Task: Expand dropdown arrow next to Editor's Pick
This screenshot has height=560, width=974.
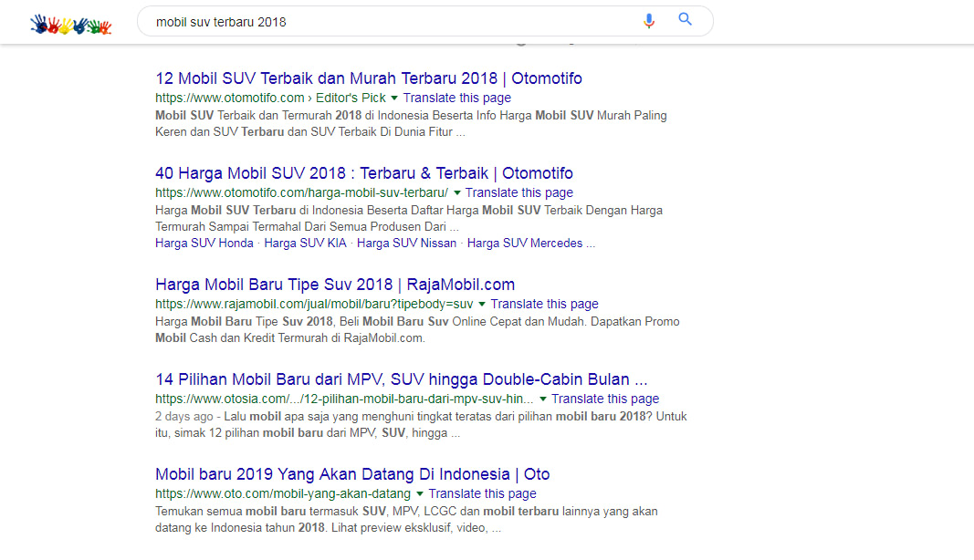Action: (x=393, y=99)
